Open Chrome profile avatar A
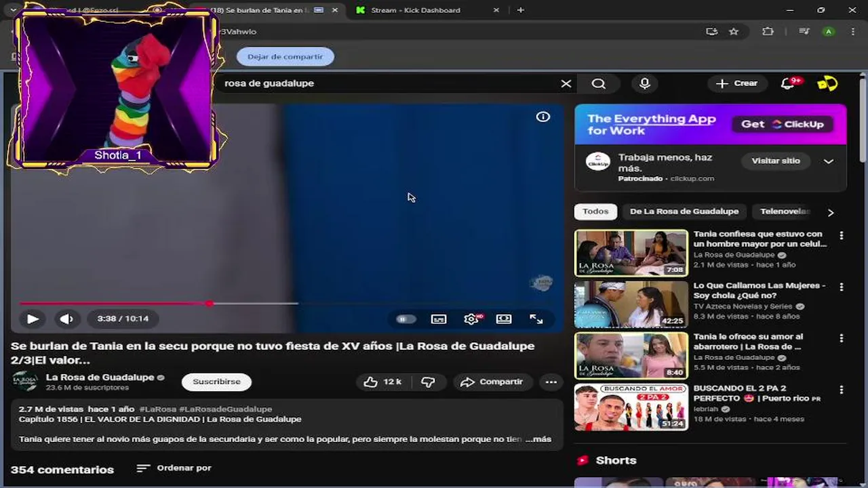Image resolution: width=868 pixels, height=488 pixels. point(829,31)
